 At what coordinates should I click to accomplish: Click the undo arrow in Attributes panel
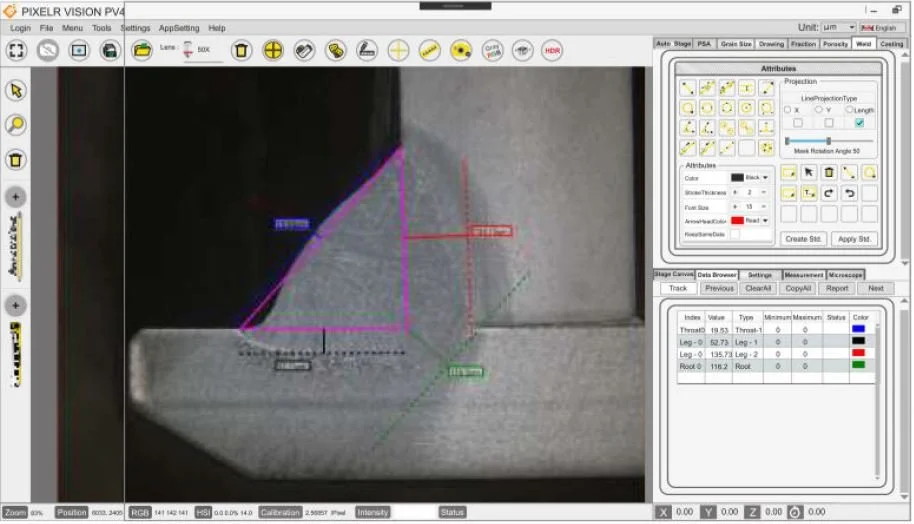pos(849,193)
